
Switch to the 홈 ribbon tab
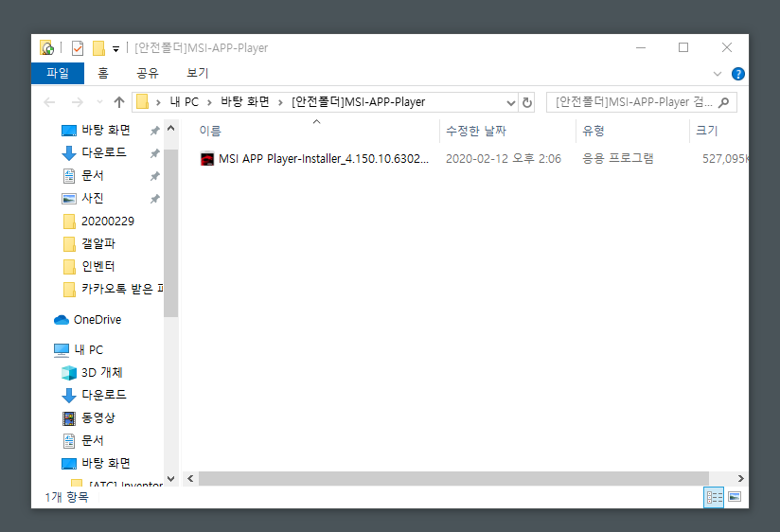(x=103, y=73)
